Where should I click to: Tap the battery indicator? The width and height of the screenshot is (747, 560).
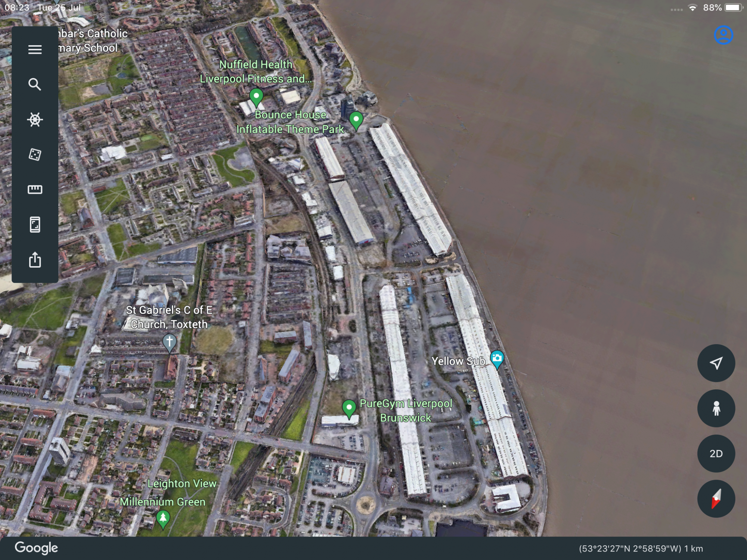(734, 7)
